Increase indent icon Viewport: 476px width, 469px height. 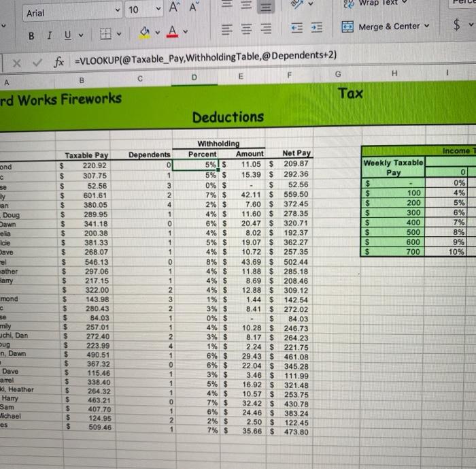click(317, 27)
